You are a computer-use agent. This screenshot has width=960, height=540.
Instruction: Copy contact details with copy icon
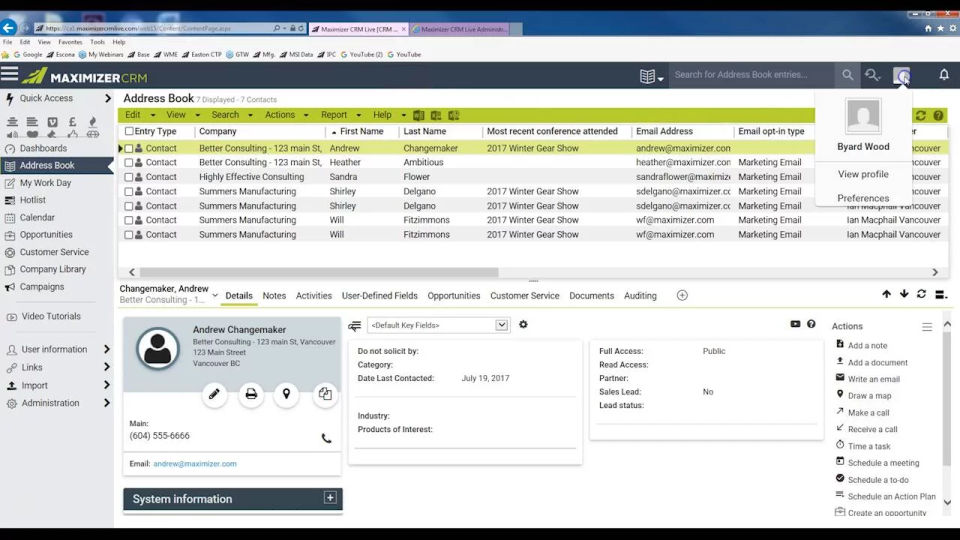point(325,394)
